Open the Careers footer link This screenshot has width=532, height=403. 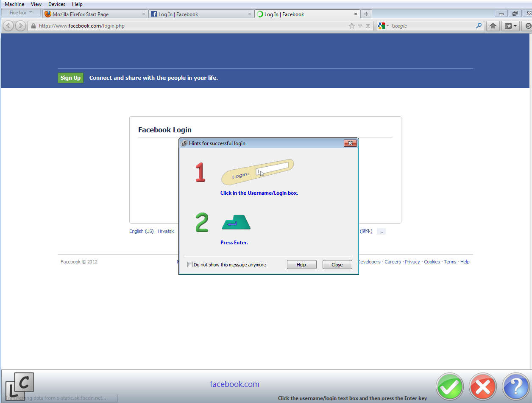coord(393,262)
